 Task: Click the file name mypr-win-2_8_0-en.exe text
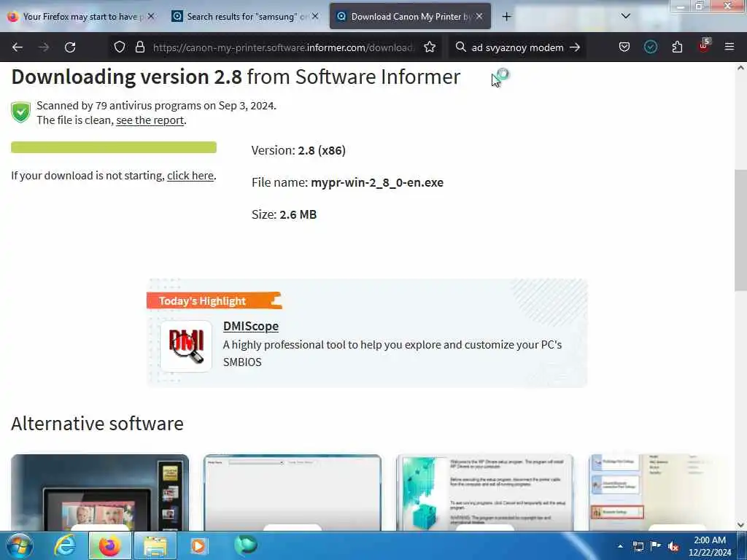[x=377, y=182]
